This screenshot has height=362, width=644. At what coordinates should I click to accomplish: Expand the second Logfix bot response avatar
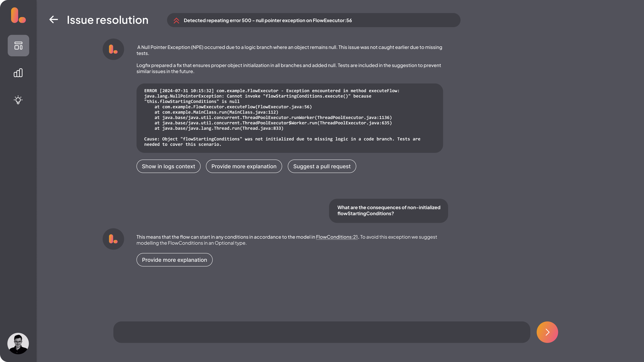coord(113,239)
